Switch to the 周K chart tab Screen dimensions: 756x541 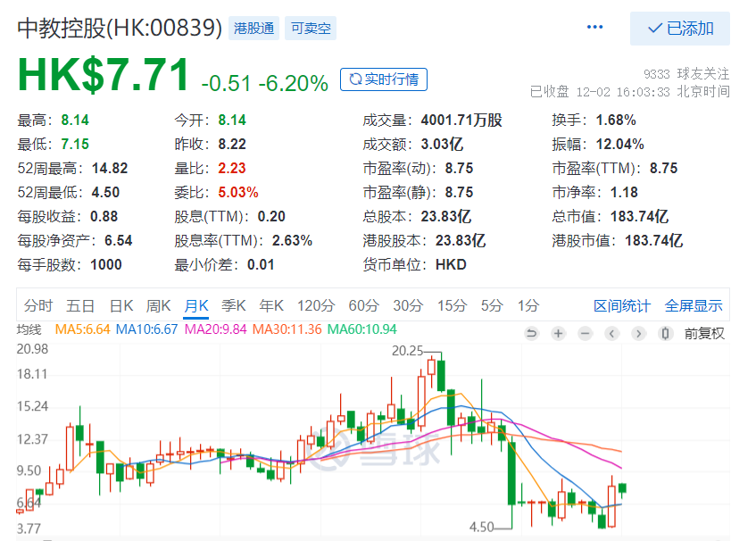[x=158, y=305]
